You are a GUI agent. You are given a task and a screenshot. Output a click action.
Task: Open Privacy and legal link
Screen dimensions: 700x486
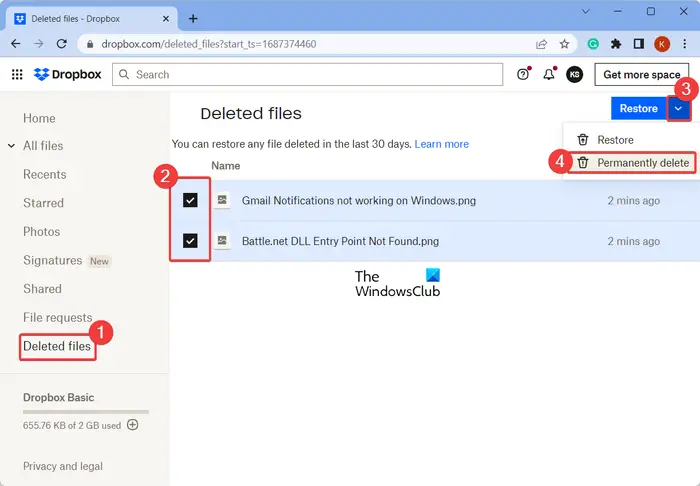click(63, 466)
